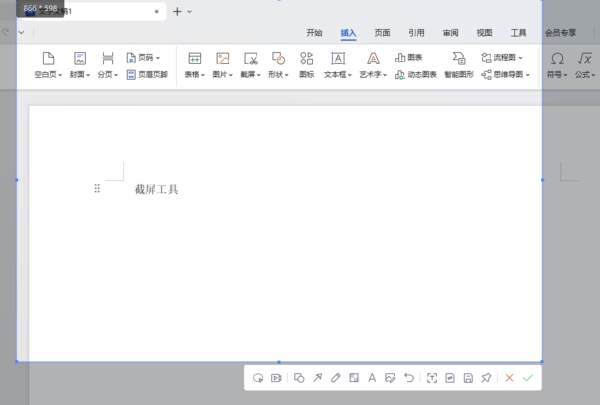
Task: Click 页眉页脚 header and footer button
Action: tap(147, 74)
